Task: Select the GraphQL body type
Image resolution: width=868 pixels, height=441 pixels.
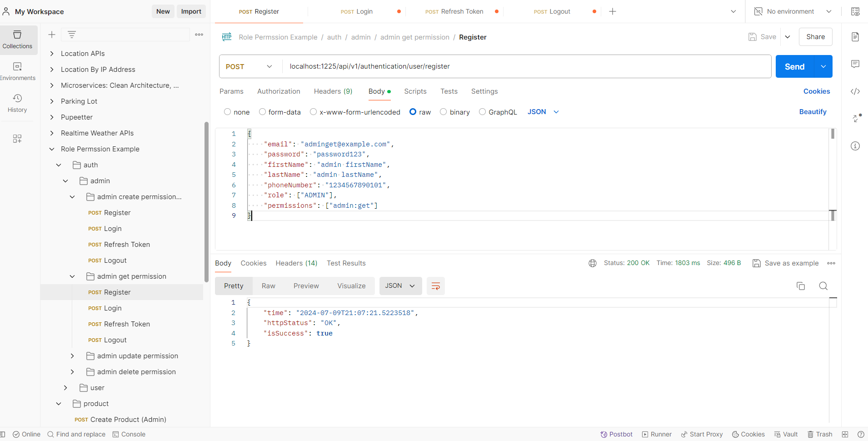Action: click(x=482, y=112)
